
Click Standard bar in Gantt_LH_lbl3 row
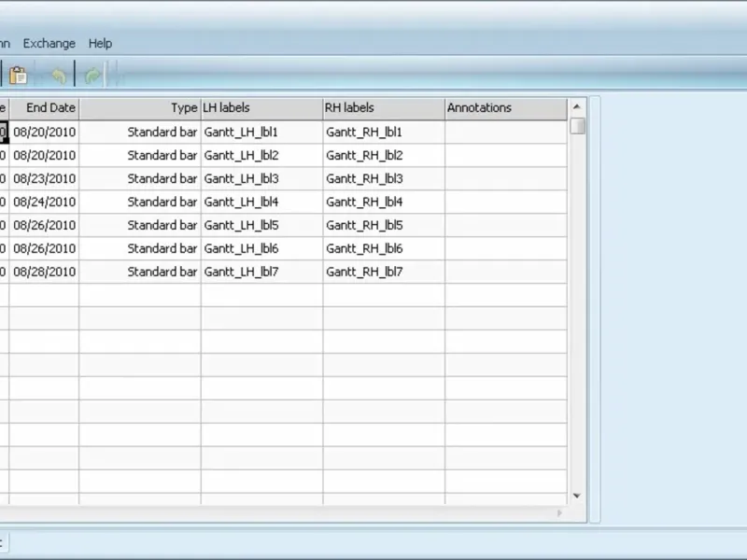tap(140, 178)
